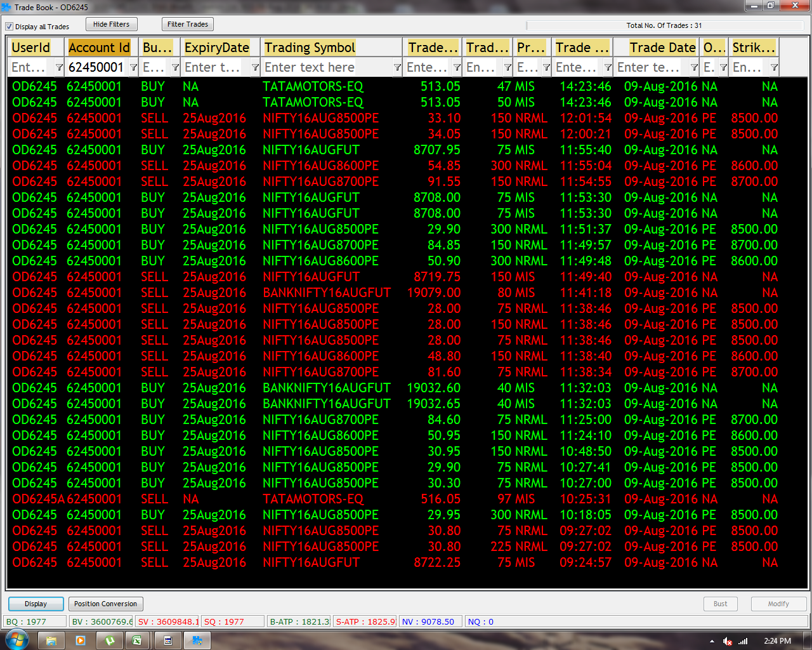Viewport: 812px width, 650px height.
Task: Click the Hide Filters button
Action: pyautogui.click(x=111, y=24)
